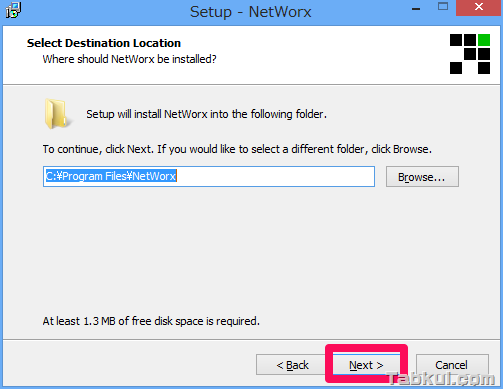Click the yellow folder icon

point(57,113)
